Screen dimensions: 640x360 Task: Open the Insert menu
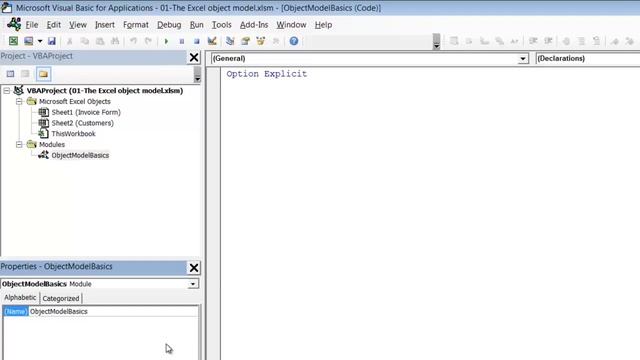pos(105,25)
